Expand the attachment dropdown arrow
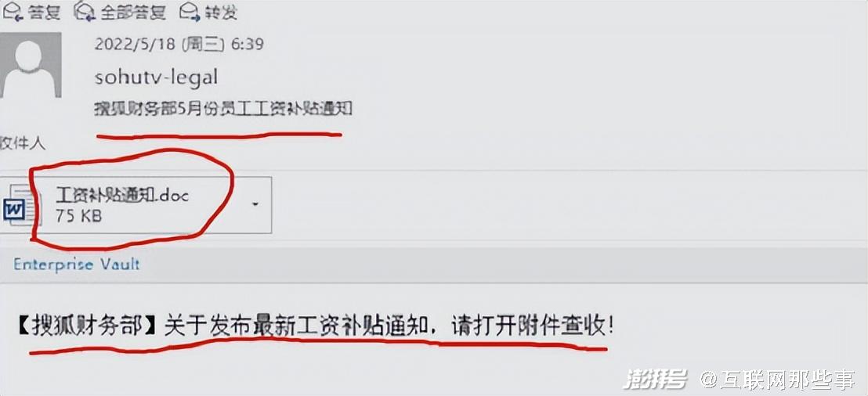 coord(255,204)
